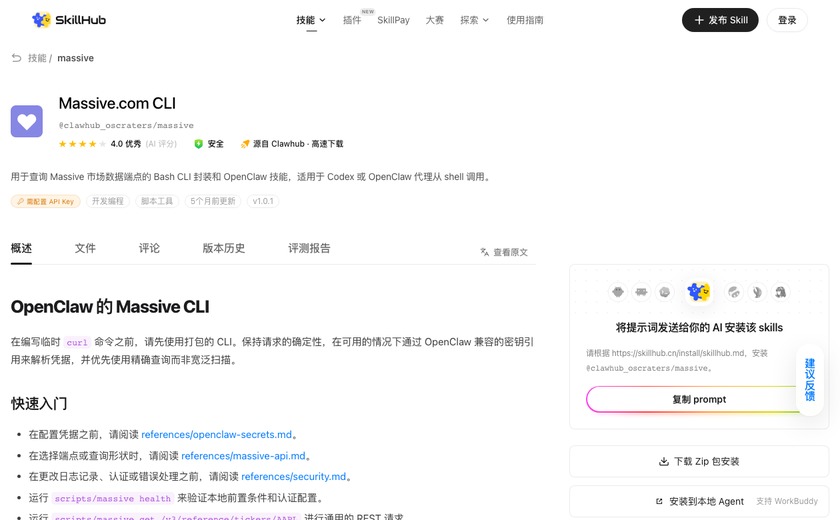Viewport: 840px width, 520px height.
Task: Open the 技能 dropdown menu
Action: [x=311, y=20]
